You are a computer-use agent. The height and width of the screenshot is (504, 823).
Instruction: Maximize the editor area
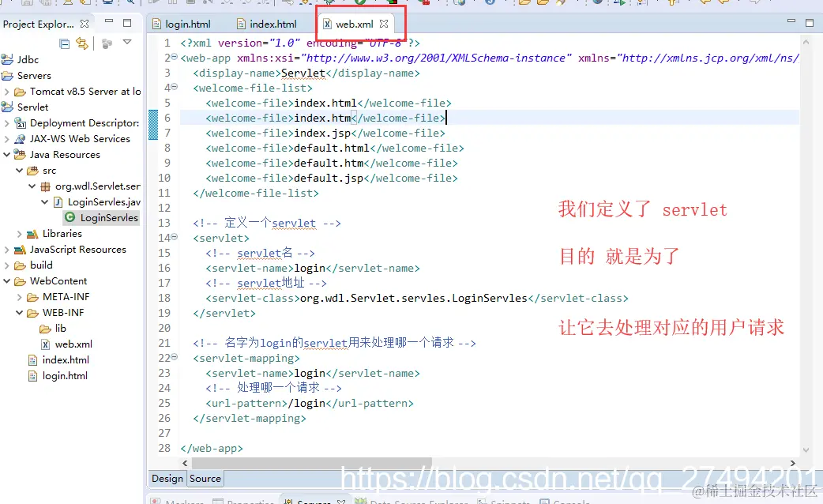point(810,23)
